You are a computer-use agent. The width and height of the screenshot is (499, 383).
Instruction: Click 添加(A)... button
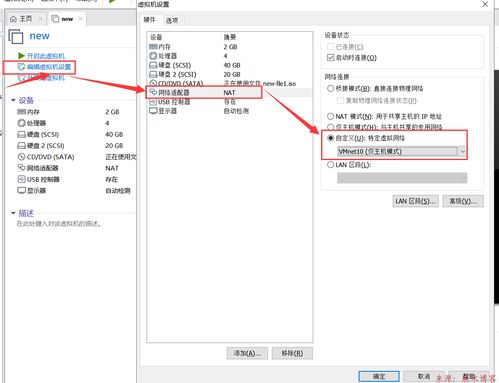247,353
